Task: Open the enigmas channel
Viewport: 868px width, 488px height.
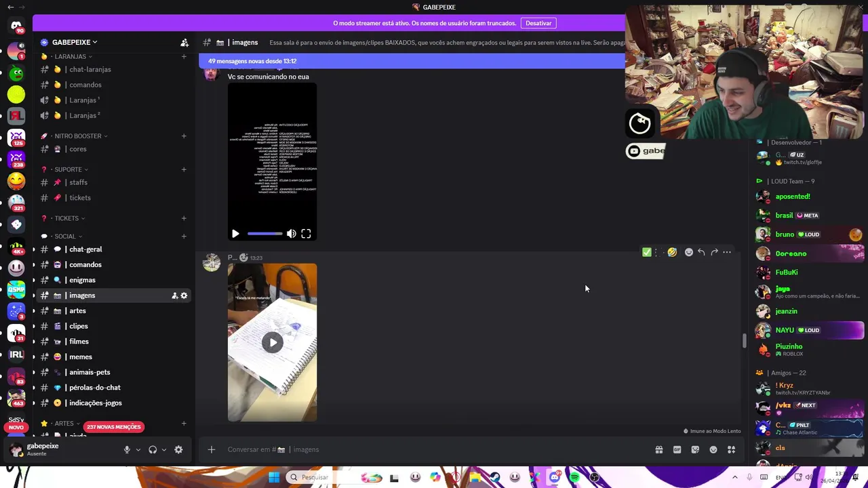Action: [114, 280]
